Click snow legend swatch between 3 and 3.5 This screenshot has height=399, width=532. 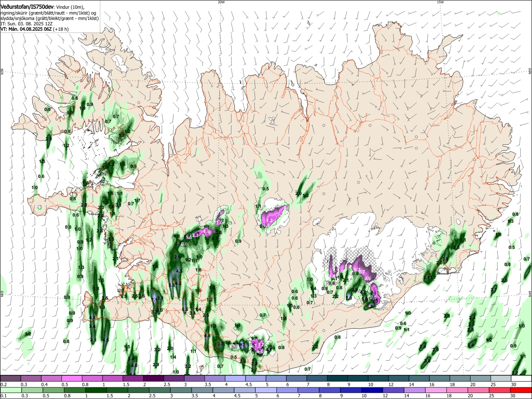point(195,378)
